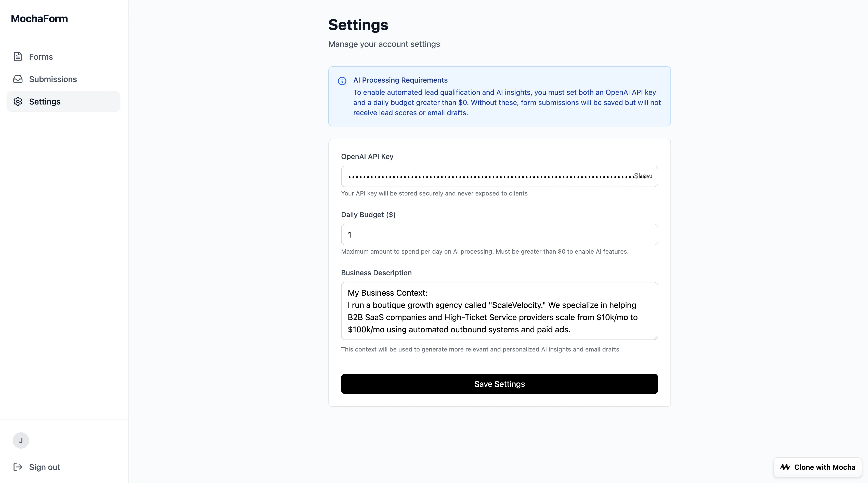The image size is (868, 483).
Task: Select the Forms document icon in sidebar
Action: pos(18,57)
